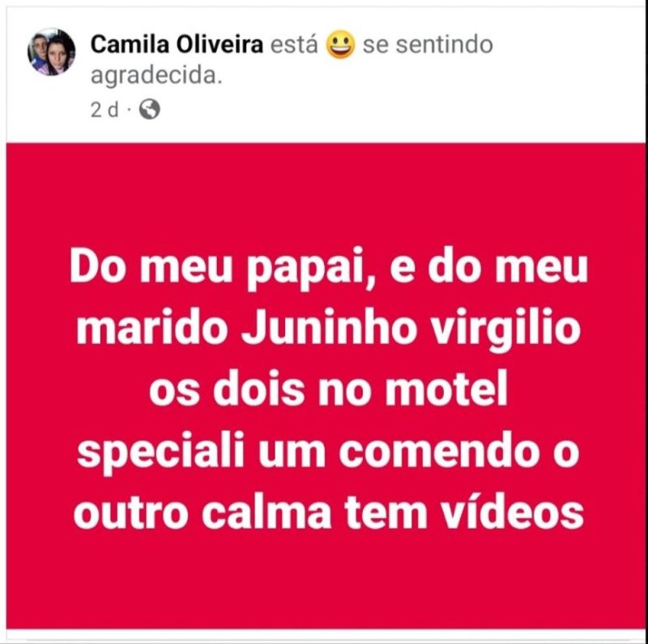
Task: Click the word 'vídeos' at the post end
Action: click(512, 512)
